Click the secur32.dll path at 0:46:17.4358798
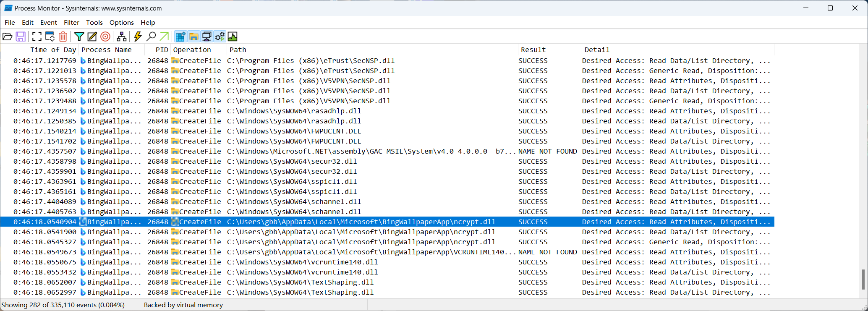 292,161
